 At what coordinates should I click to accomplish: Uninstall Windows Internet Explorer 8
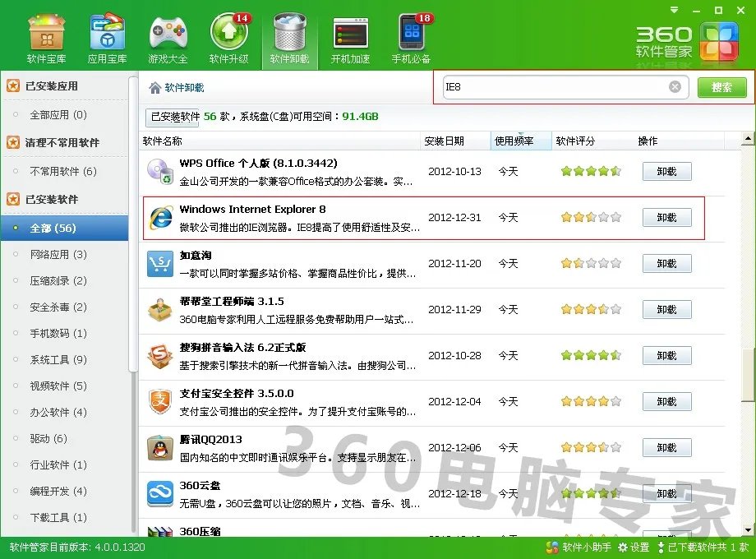[x=667, y=217]
